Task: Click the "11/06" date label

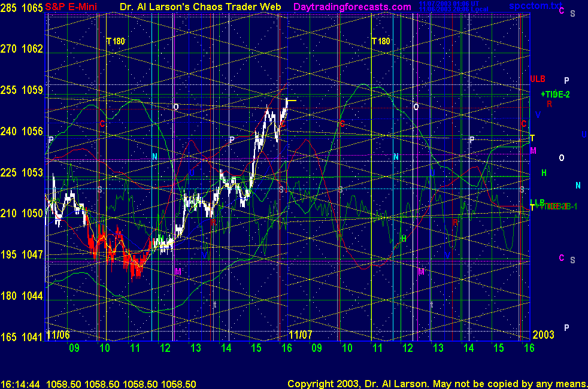Action: tap(58, 335)
